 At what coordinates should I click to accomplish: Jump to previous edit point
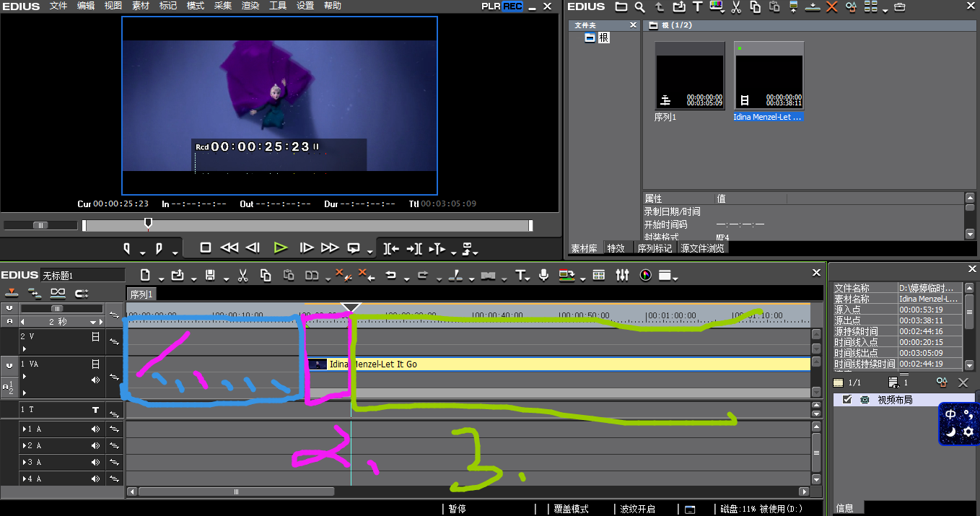pos(391,248)
